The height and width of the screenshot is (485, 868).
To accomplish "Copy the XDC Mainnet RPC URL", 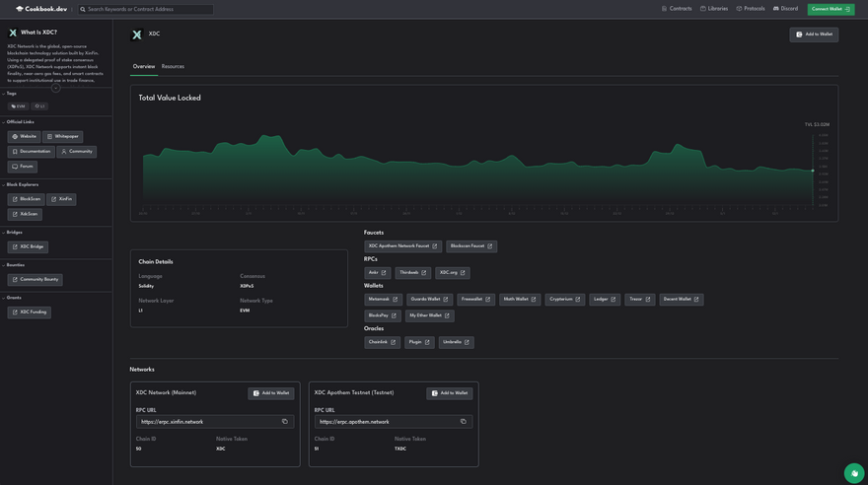I will [x=285, y=422].
